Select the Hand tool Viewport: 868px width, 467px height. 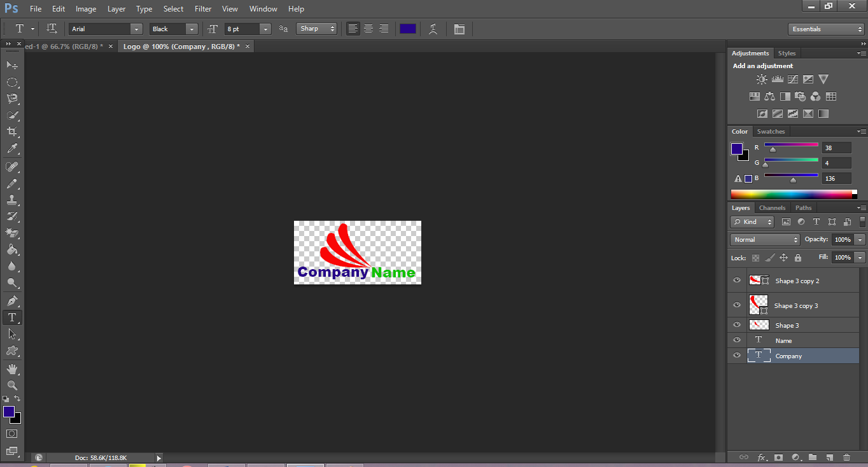12,369
